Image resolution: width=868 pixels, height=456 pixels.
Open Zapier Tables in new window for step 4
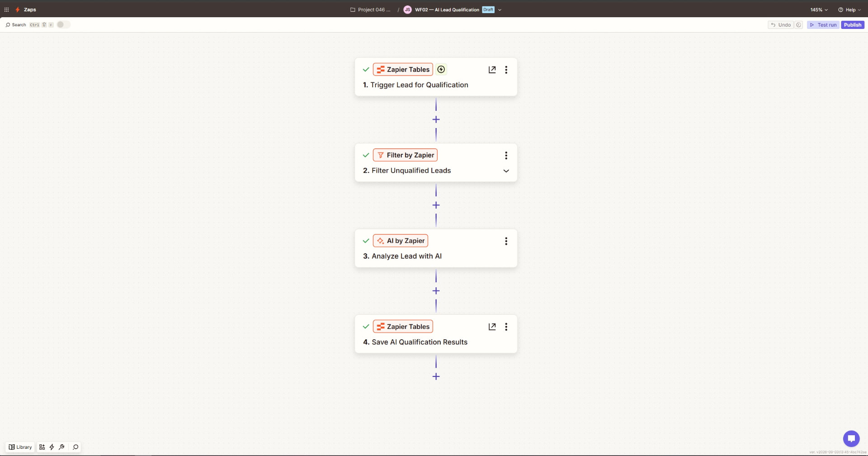click(492, 327)
